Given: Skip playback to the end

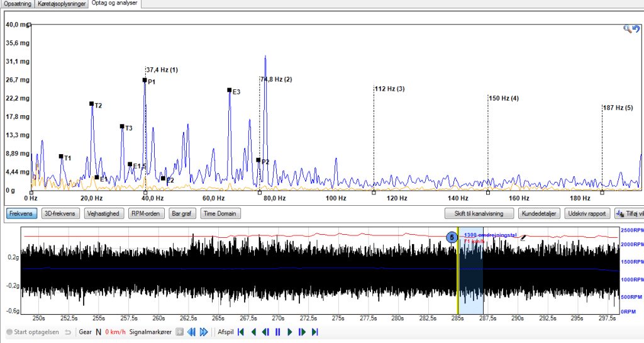Looking at the screenshot, I should [315, 332].
